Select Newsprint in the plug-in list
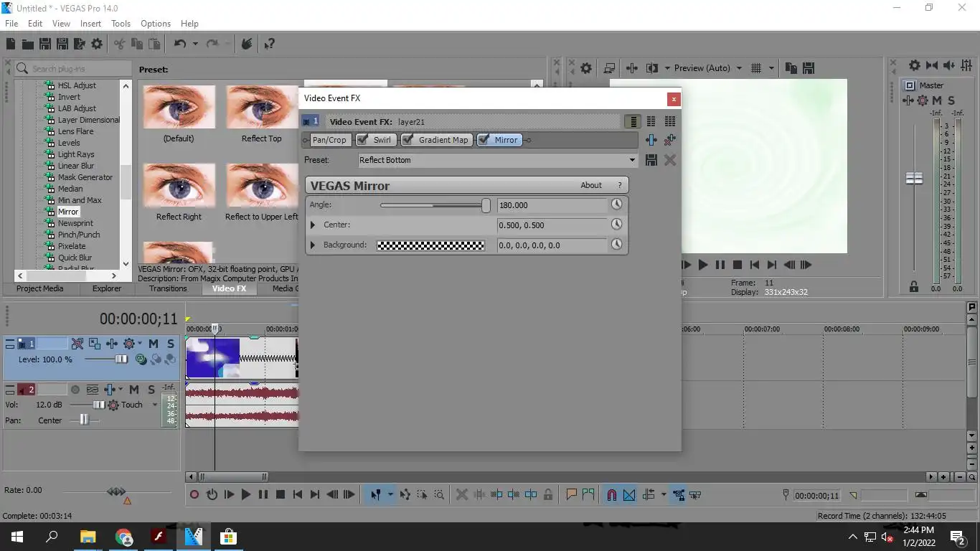This screenshot has height=551, width=980. tap(75, 223)
